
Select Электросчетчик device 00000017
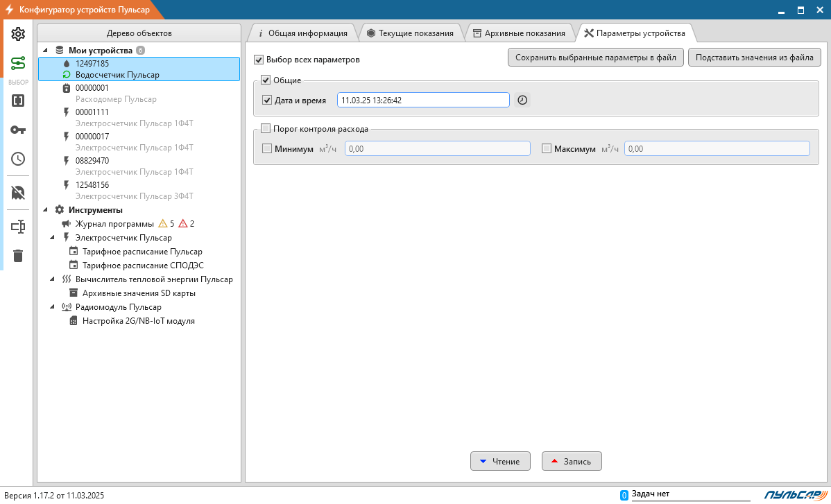point(139,142)
